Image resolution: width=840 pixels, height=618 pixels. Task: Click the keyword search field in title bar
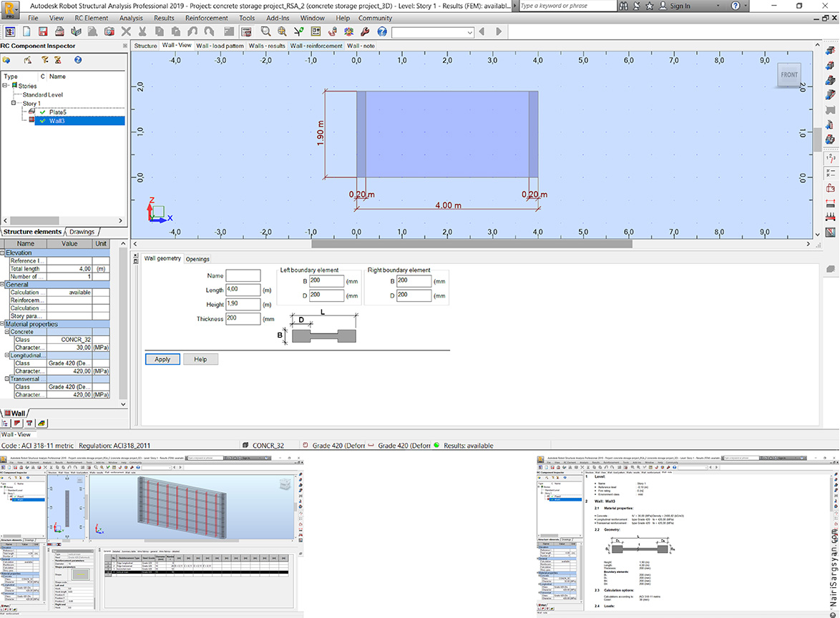(567, 6)
